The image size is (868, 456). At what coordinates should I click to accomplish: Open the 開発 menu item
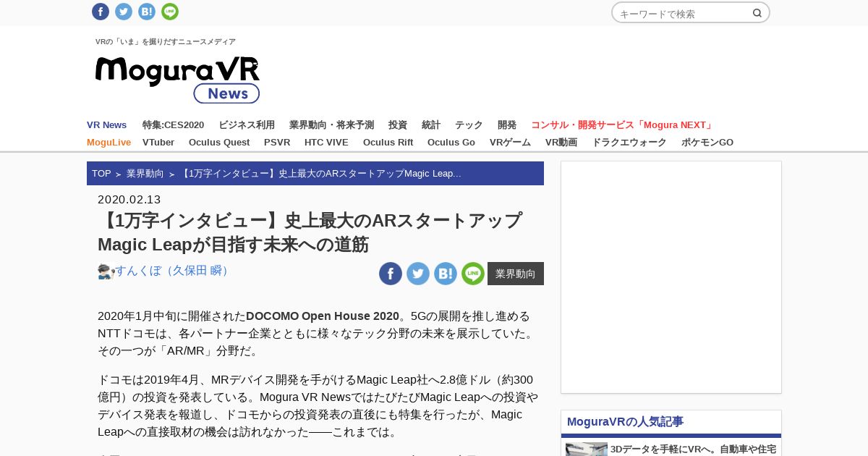click(507, 125)
